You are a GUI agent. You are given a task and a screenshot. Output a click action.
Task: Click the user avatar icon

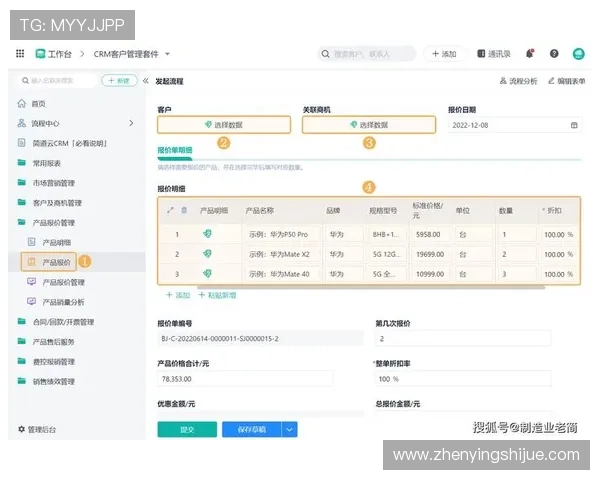click(578, 54)
